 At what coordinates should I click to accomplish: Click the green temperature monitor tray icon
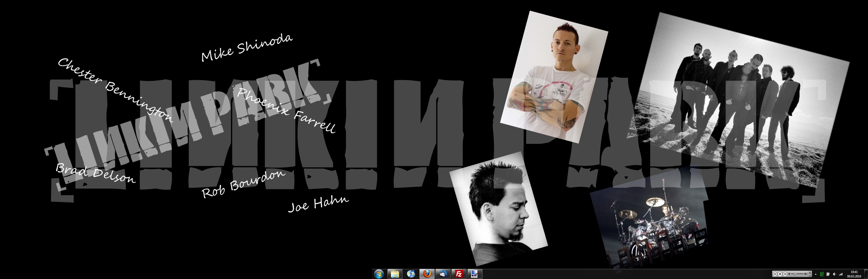point(822,274)
